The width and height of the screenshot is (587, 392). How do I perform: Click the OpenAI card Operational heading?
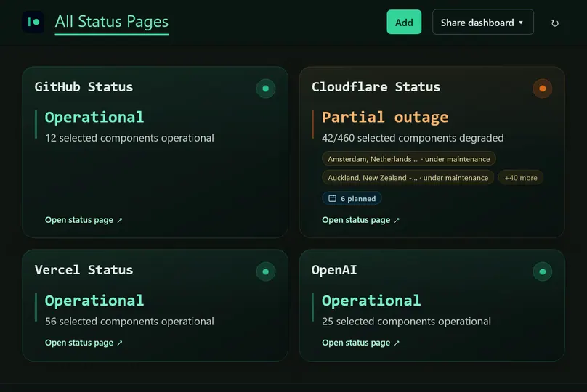click(371, 301)
